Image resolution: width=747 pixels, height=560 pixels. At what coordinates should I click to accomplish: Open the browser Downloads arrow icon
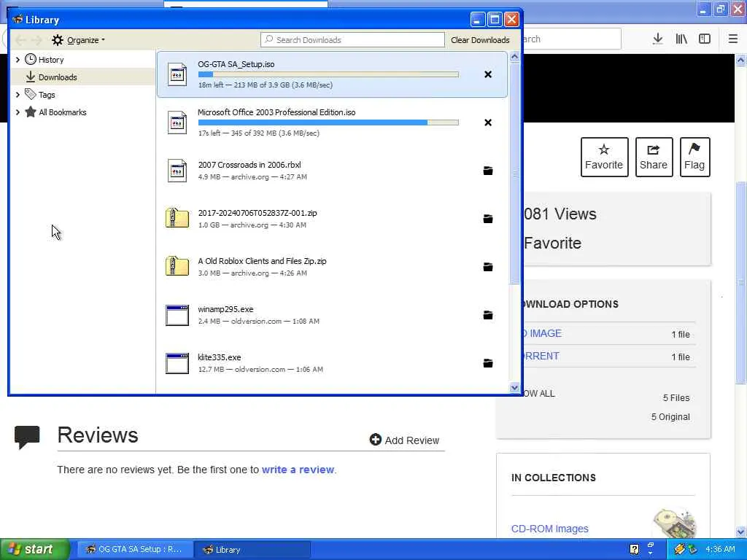(x=657, y=39)
